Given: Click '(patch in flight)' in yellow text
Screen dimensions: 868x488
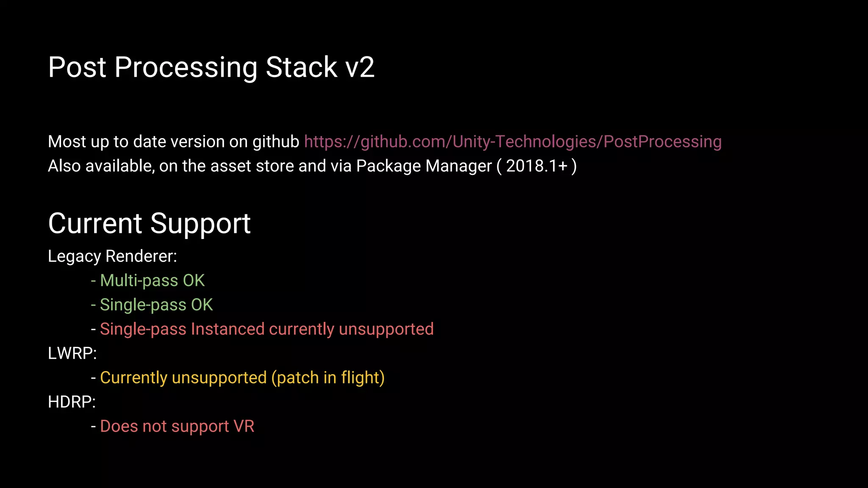Looking at the screenshot, I should coord(328,378).
